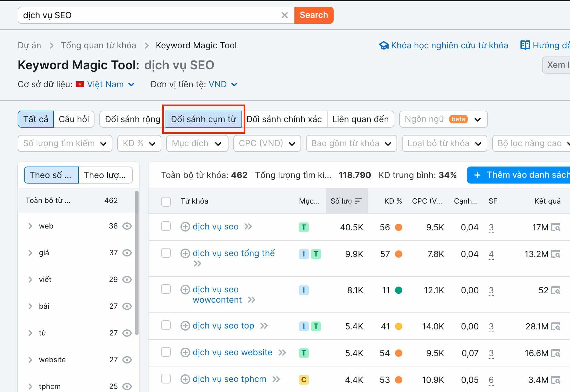
Task: Open SERP view icon for the 17M result
Action: 556,227
